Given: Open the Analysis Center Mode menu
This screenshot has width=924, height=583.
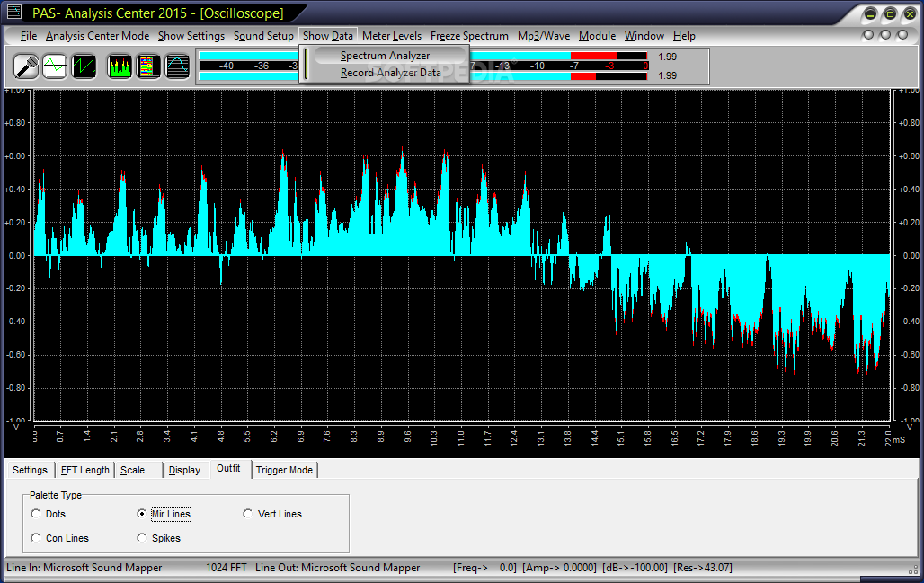Looking at the screenshot, I should (97, 36).
